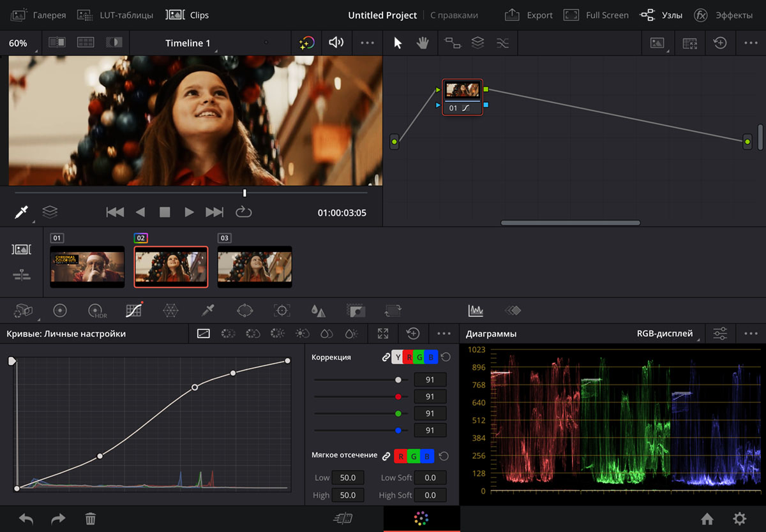Expand the RGB-дисплей scope type dropdown
The height and width of the screenshot is (532, 766).
pyautogui.click(x=666, y=334)
